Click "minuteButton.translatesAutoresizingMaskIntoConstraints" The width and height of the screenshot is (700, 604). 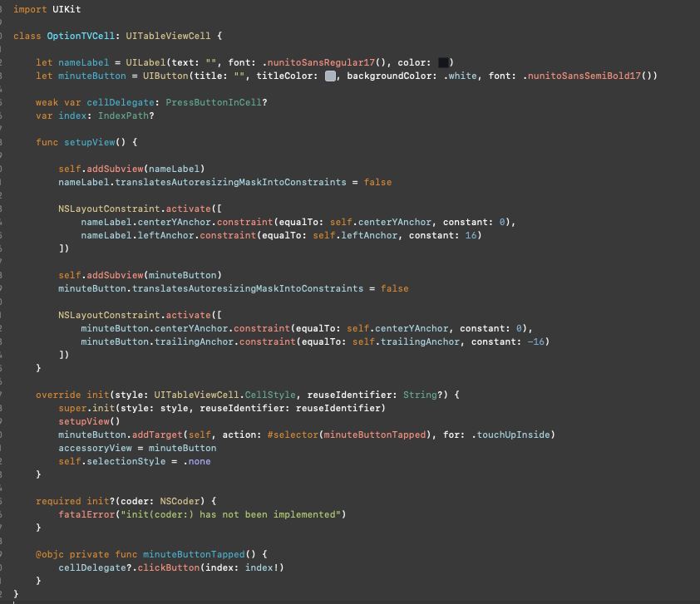click(210, 288)
